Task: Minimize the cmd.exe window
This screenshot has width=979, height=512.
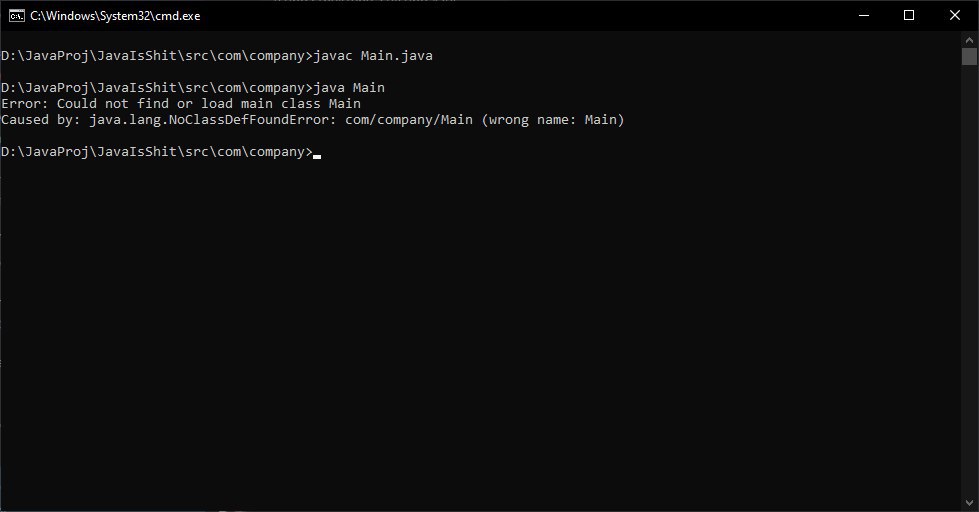Action: click(x=864, y=16)
